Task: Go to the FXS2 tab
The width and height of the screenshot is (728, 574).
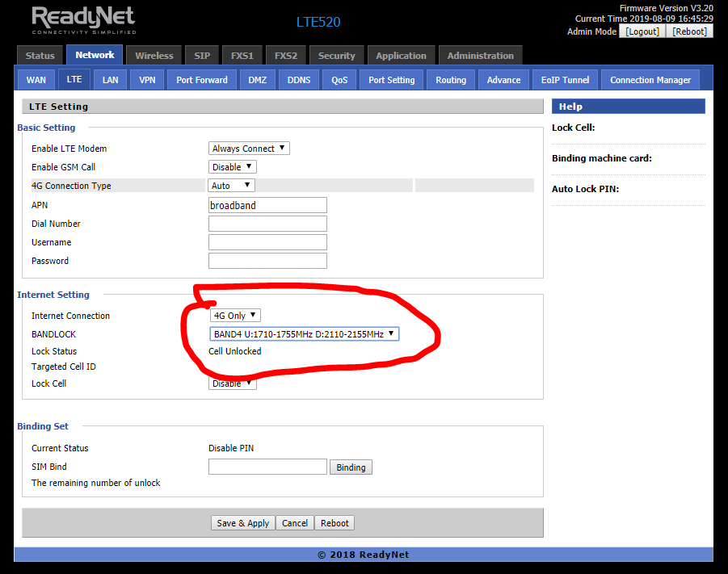Action: click(285, 55)
